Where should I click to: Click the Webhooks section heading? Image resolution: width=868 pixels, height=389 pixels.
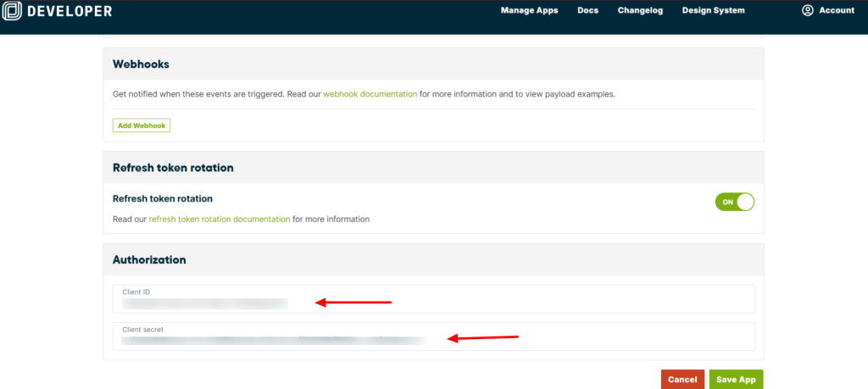click(x=141, y=64)
